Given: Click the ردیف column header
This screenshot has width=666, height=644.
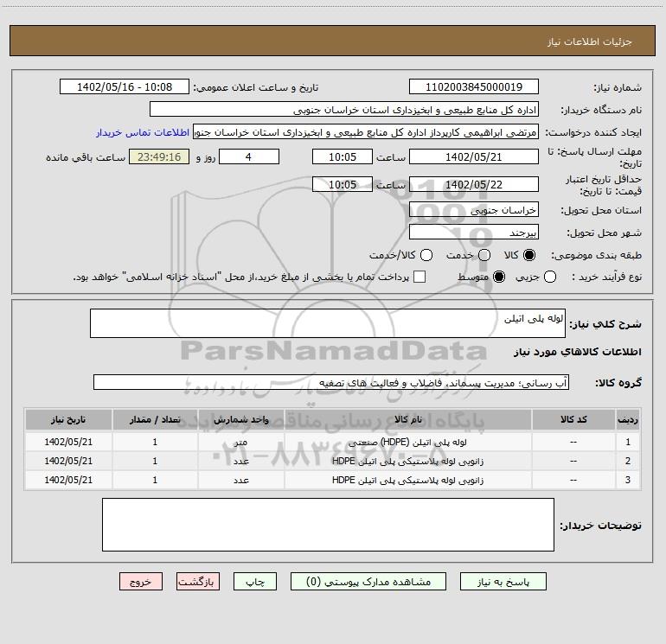Looking at the screenshot, I should [x=628, y=420].
